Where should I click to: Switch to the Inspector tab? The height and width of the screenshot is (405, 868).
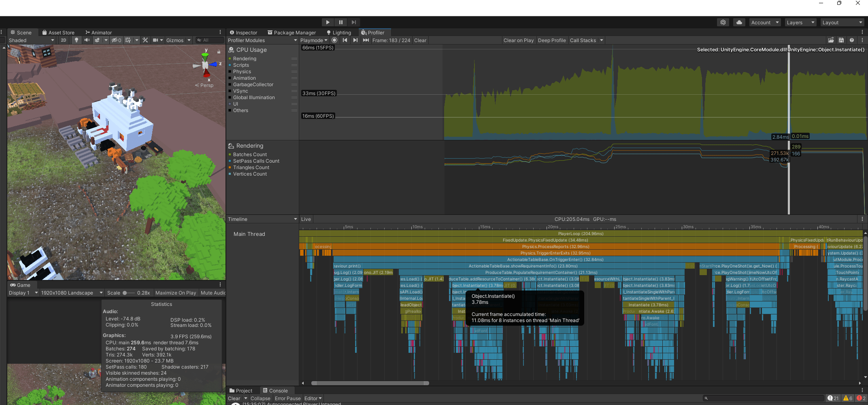[243, 33]
